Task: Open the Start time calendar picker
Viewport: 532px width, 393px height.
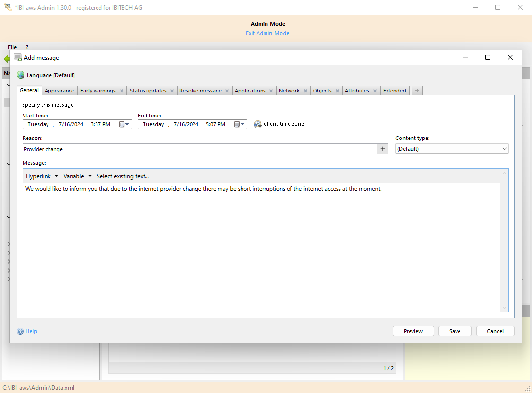Action: 124,124
